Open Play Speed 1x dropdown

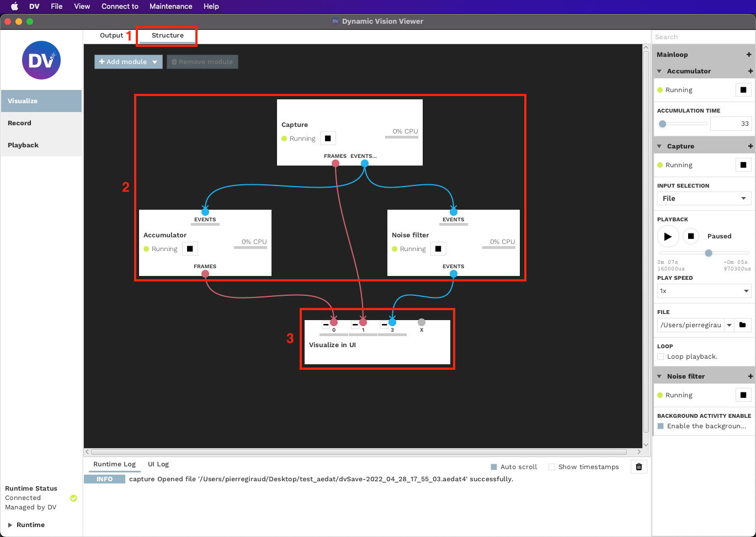[704, 291]
